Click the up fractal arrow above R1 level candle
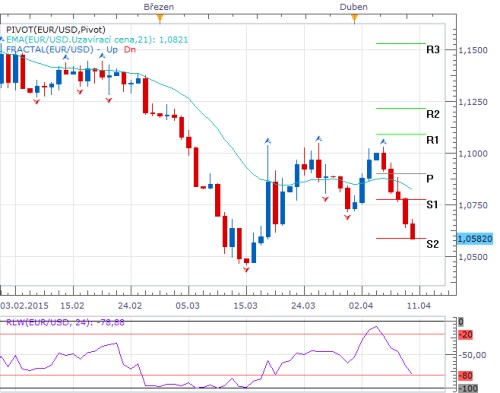500x393 pixels. tap(384, 142)
